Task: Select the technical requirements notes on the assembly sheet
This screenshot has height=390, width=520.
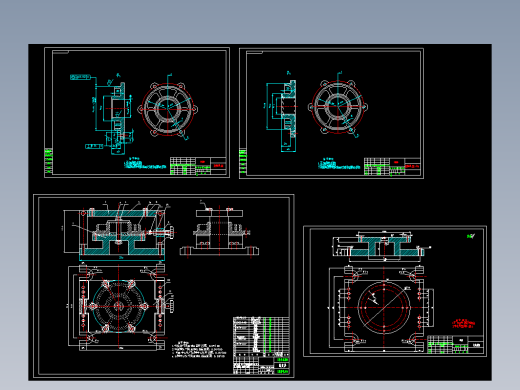Action: [x=199, y=349]
